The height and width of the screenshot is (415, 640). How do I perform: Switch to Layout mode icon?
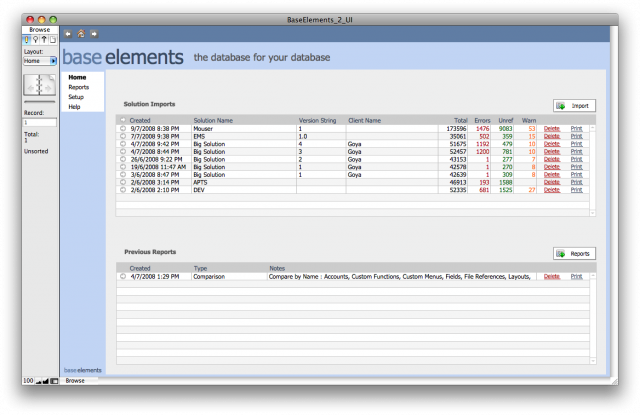44,40
